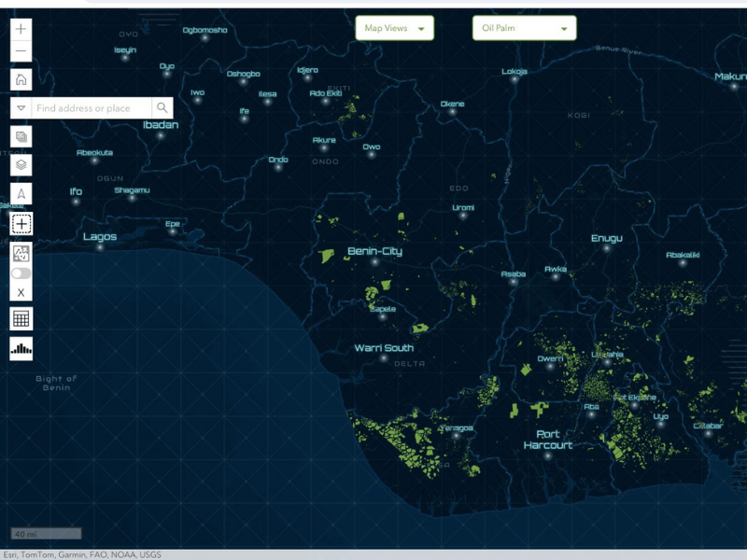The width and height of the screenshot is (747, 560).
Task: Expand the search source options arrow
Action: [21, 108]
